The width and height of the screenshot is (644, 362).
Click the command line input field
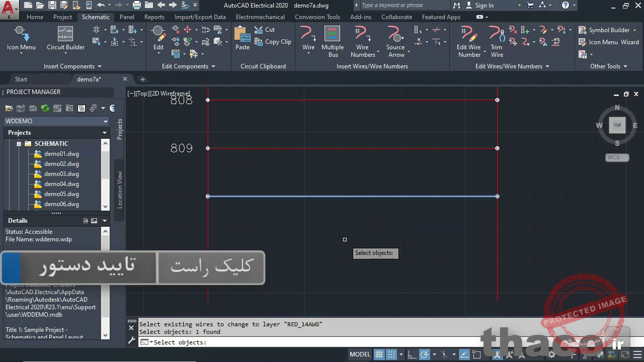click(302, 342)
